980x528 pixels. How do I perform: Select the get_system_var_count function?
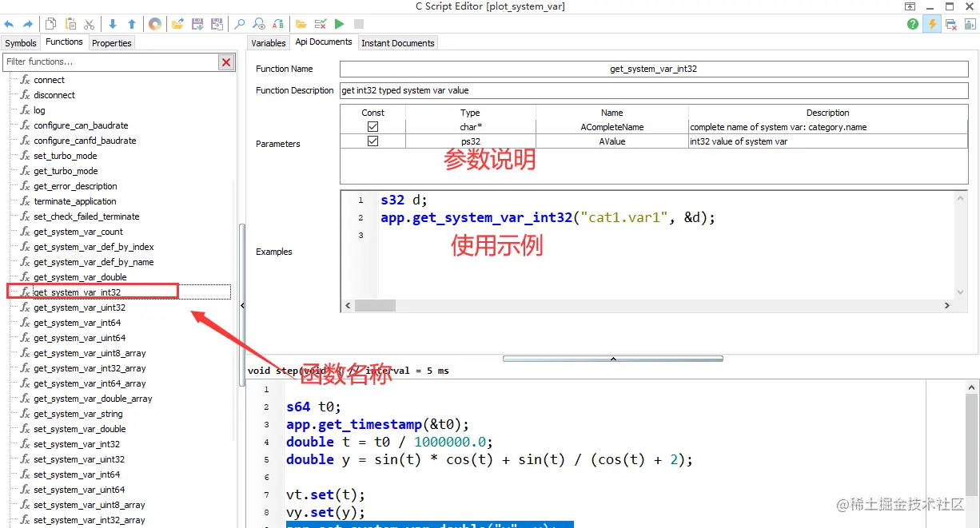point(78,232)
